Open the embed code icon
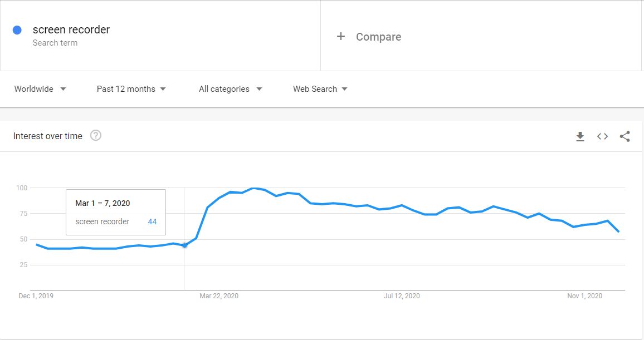This screenshot has width=644, height=340. [x=602, y=136]
